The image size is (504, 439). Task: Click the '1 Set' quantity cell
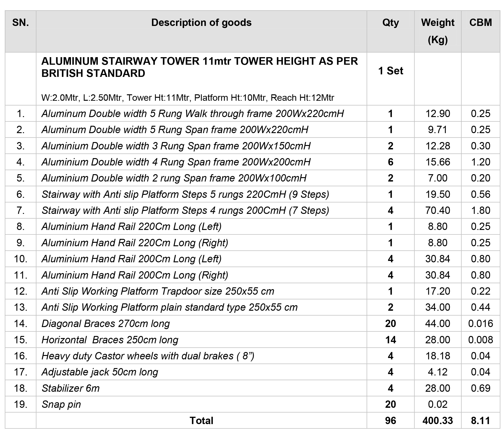point(391,71)
